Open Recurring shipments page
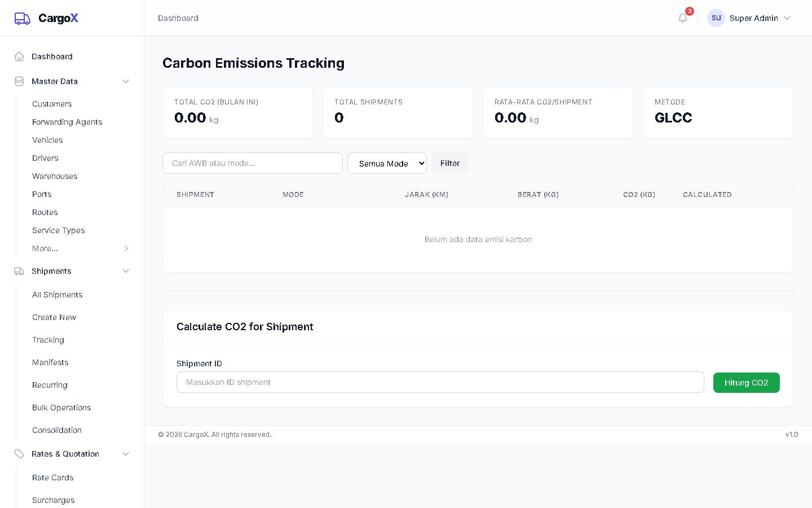The width and height of the screenshot is (812, 508). (50, 385)
